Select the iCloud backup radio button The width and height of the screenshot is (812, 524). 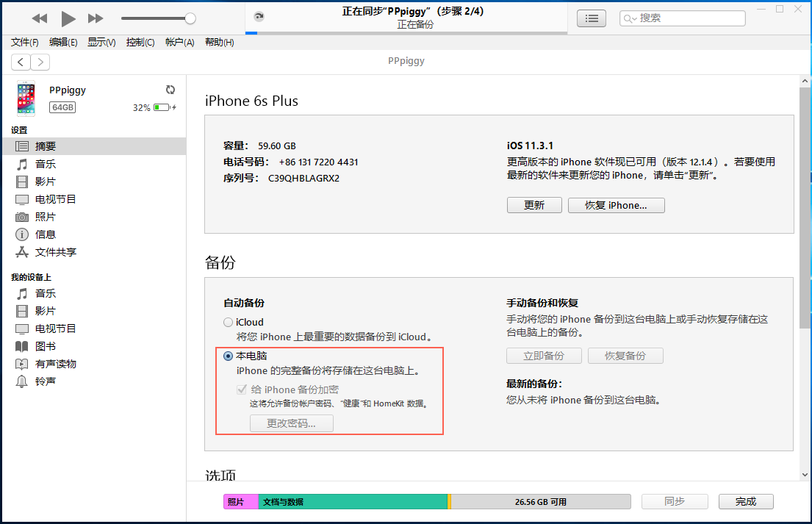click(228, 322)
